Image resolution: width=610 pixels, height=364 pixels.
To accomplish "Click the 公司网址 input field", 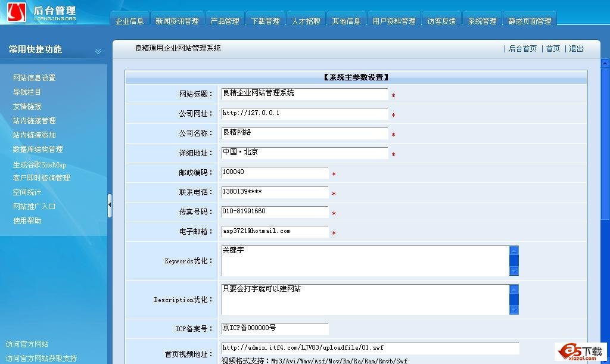I will [304, 114].
